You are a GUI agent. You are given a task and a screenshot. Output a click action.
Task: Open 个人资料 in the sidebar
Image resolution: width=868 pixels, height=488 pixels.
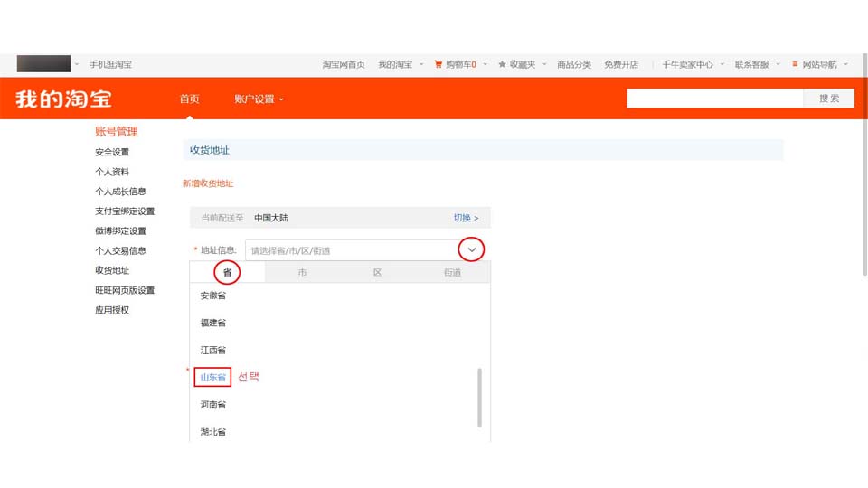[112, 172]
